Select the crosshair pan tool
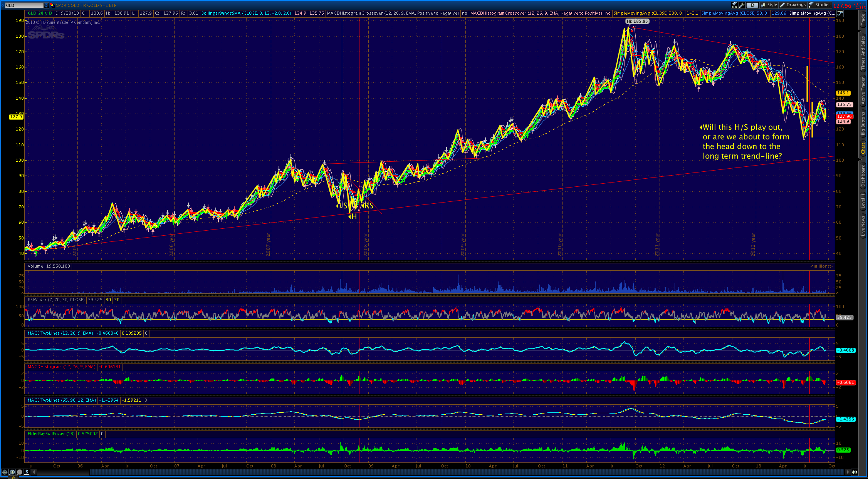868x479 pixels. [x=5, y=472]
